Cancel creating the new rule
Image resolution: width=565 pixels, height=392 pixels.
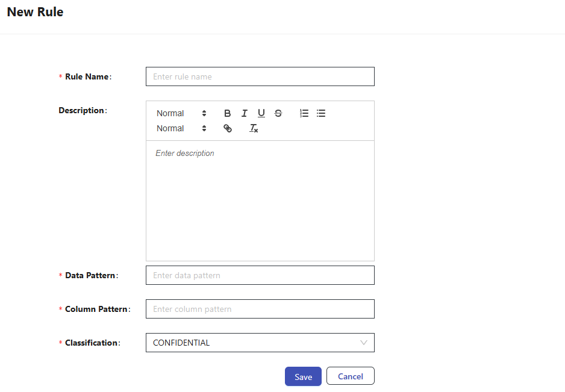coord(350,376)
